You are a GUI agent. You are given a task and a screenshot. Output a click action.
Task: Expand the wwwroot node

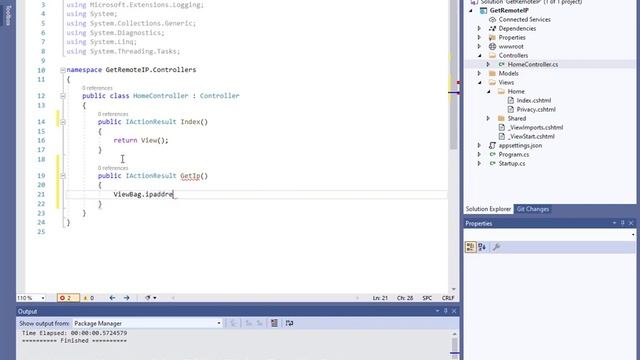coord(480,47)
